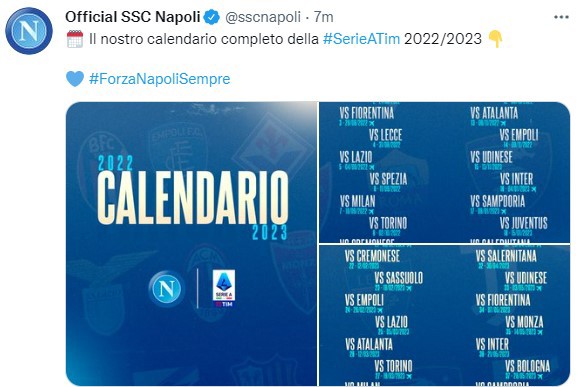
Task: Click the tweet text about calendario completo
Action: [286, 39]
